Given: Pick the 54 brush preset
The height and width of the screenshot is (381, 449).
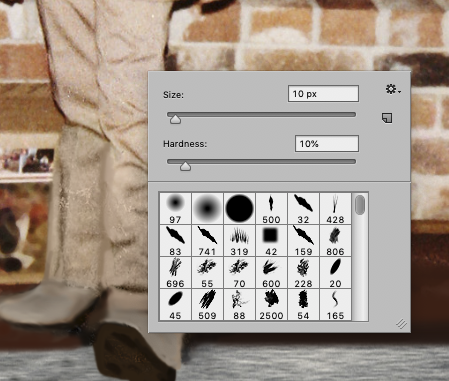Looking at the screenshot, I should (303, 304).
